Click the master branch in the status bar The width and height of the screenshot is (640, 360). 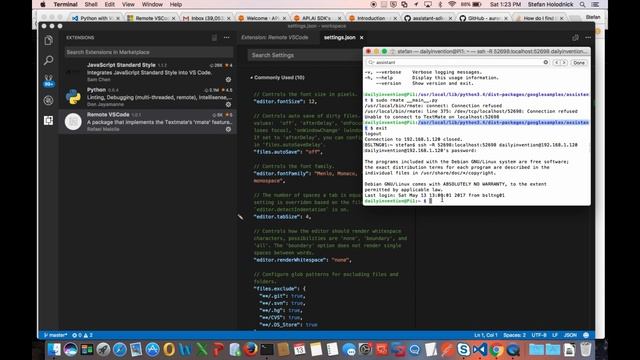point(56,335)
